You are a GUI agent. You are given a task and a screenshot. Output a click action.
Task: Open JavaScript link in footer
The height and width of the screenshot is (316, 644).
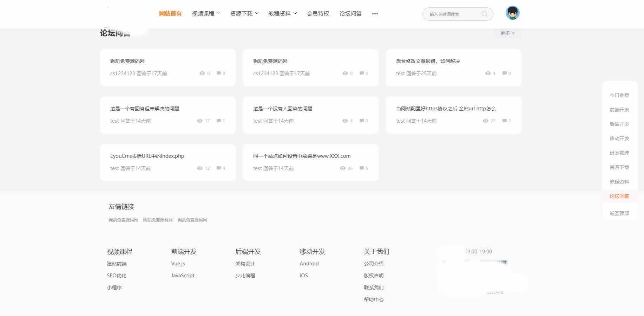(183, 276)
